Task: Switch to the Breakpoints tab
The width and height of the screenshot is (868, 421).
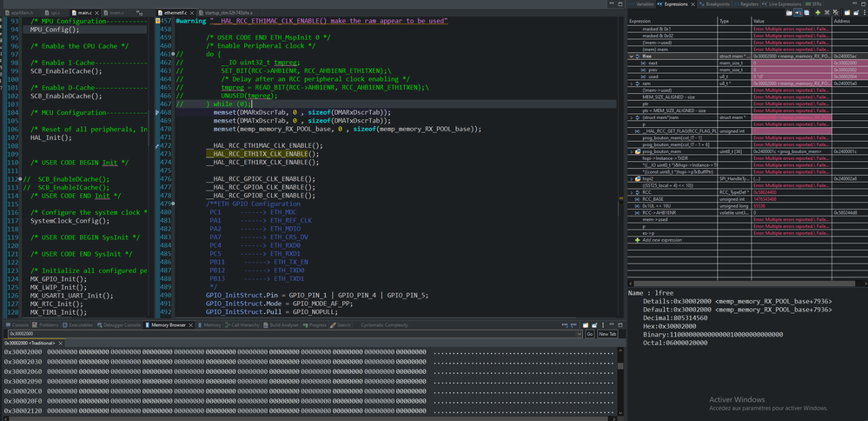Action: point(716,4)
